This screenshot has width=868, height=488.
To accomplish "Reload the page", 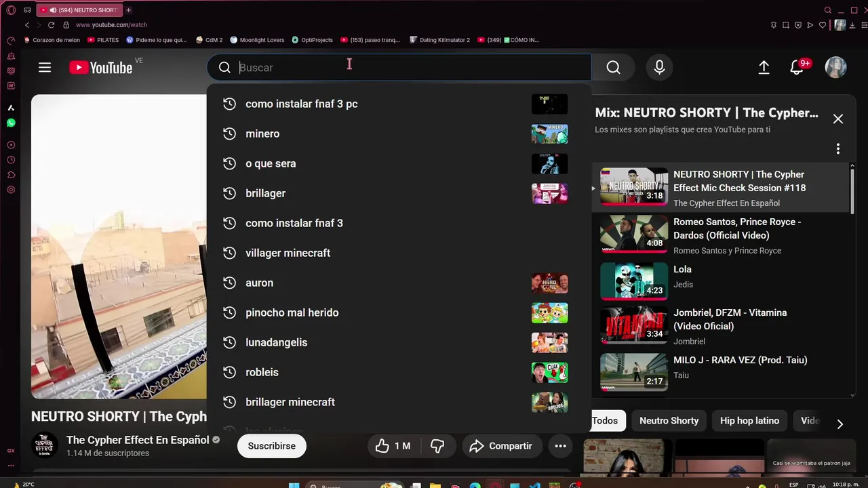I will [x=51, y=25].
